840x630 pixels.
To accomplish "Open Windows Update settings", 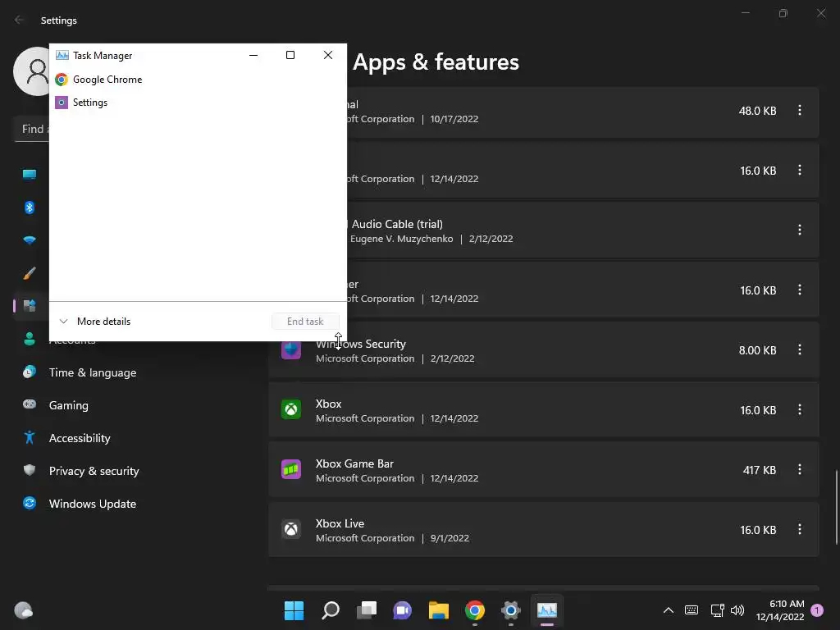I will (x=93, y=504).
